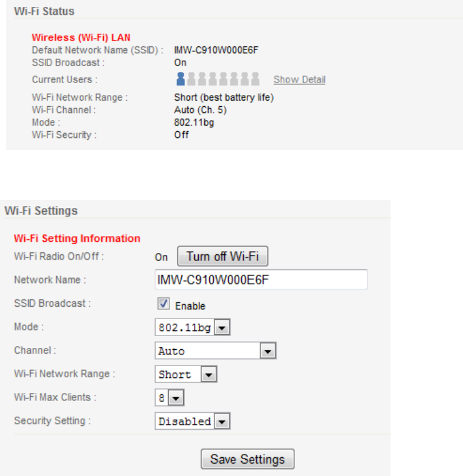Click the Wi-Fi Security 'Off' status value
463x476 pixels.
(x=181, y=135)
